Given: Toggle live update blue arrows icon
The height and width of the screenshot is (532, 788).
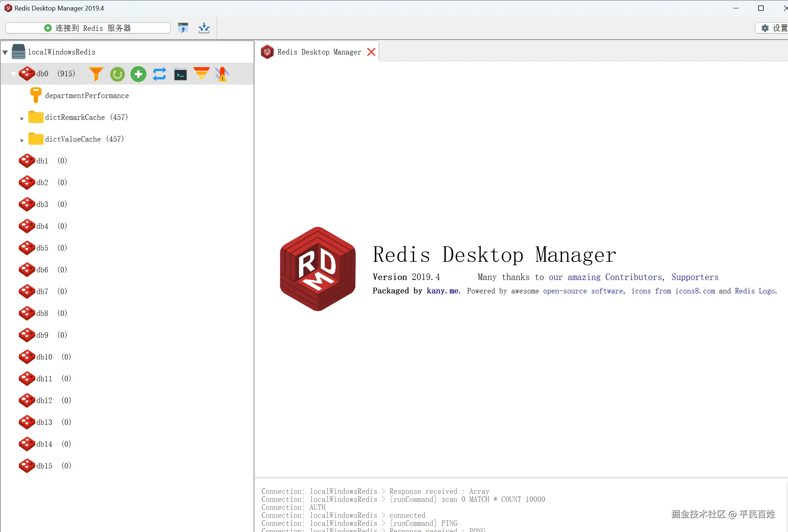Looking at the screenshot, I should 159,74.
